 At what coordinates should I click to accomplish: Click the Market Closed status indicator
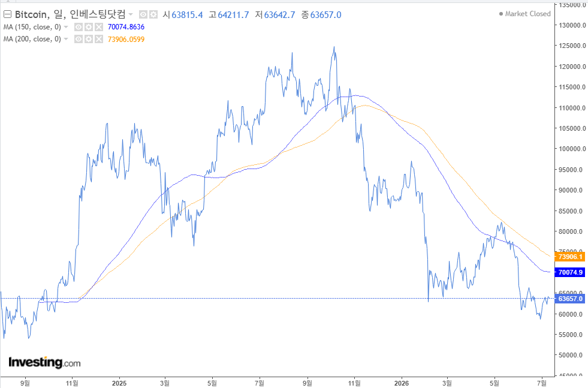pos(524,14)
